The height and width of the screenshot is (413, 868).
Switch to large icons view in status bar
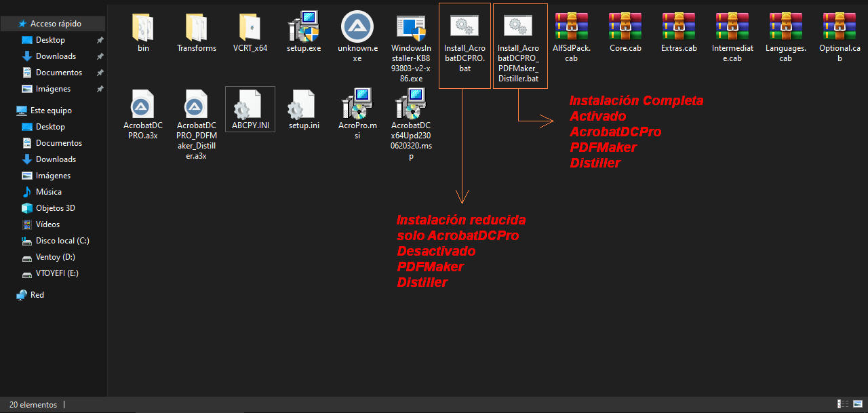(858, 404)
